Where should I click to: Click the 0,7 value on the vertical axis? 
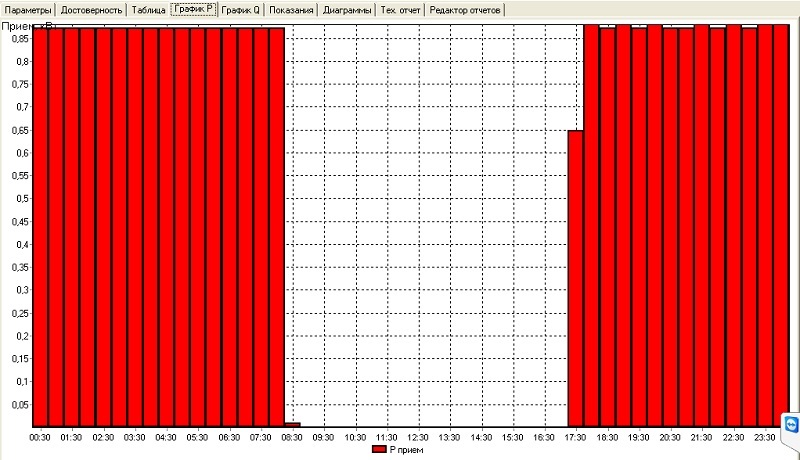tap(22, 107)
